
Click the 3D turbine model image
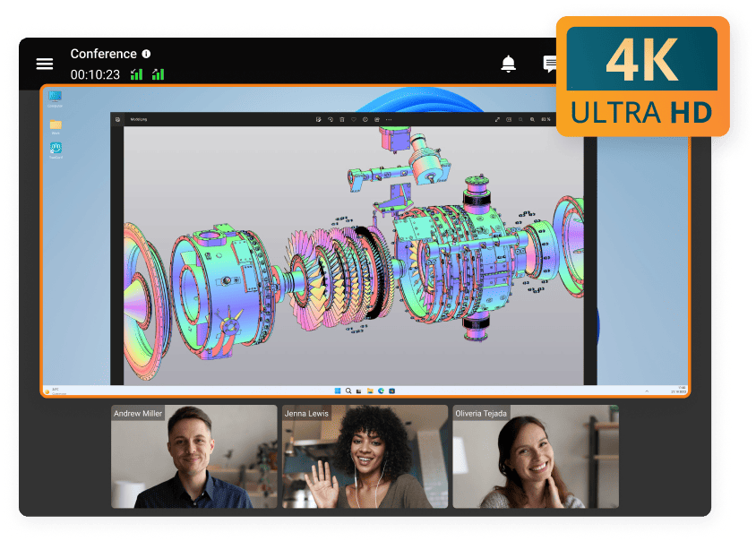tap(354, 255)
